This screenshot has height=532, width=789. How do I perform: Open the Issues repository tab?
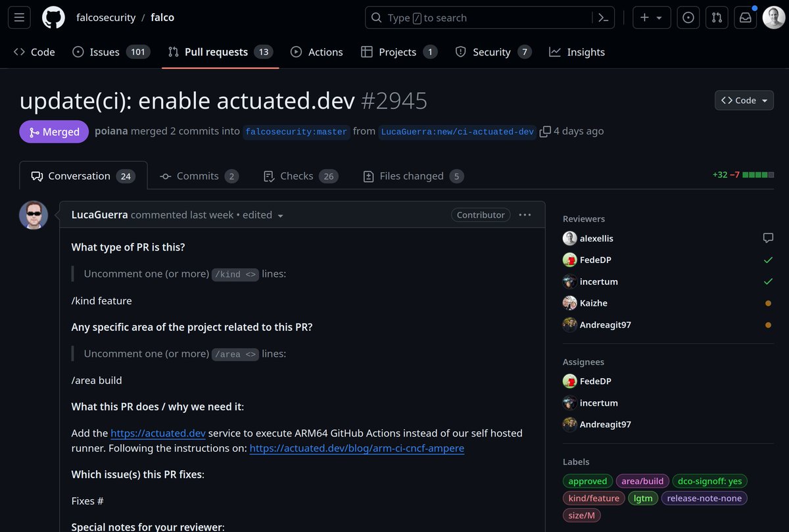111,52
